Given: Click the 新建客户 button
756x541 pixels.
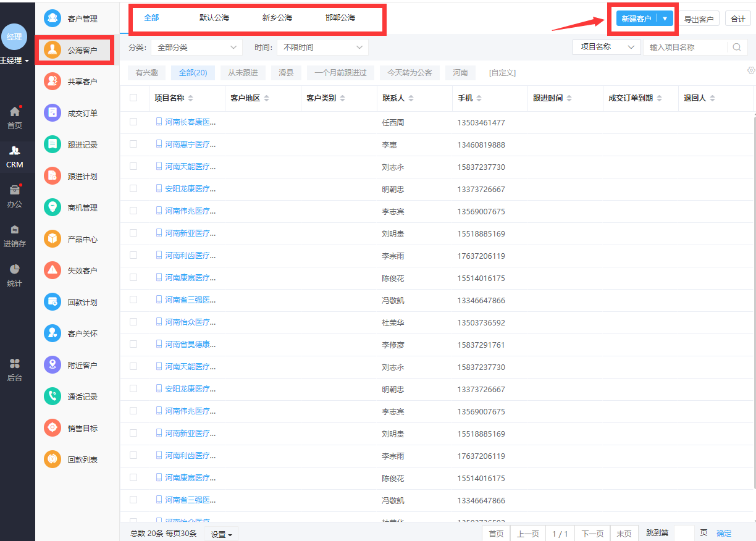Looking at the screenshot, I should 636,19.
